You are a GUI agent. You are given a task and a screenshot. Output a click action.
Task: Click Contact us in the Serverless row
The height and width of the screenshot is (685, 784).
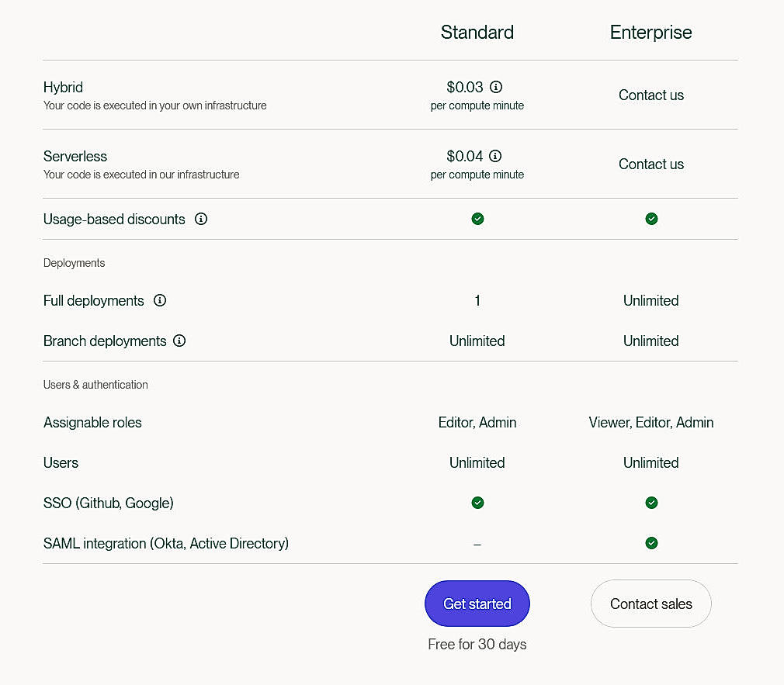click(x=651, y=164)
